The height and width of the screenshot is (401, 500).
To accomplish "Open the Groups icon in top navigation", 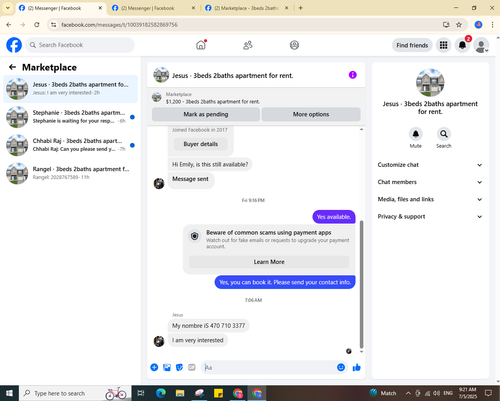I will tap(294, 45).
